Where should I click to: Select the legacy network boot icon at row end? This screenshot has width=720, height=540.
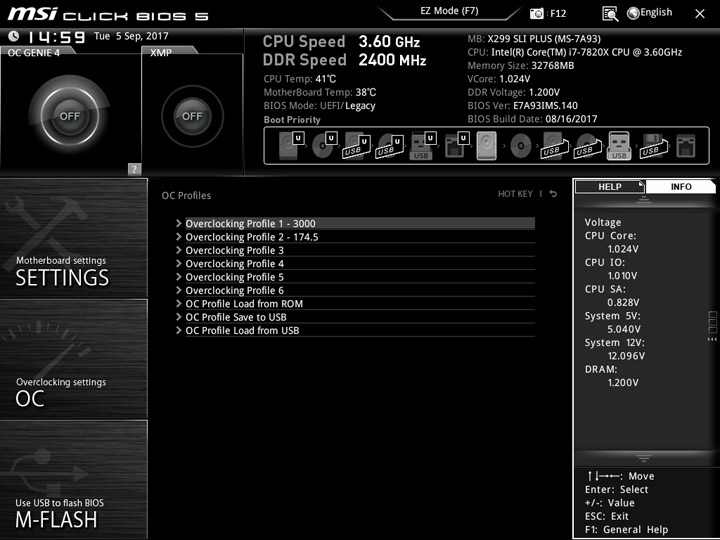click(x=686, y=146)
